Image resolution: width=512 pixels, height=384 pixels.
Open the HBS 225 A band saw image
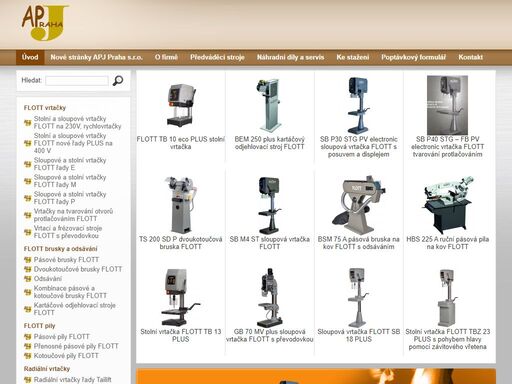pyautogui.click(x=448, y=205)
